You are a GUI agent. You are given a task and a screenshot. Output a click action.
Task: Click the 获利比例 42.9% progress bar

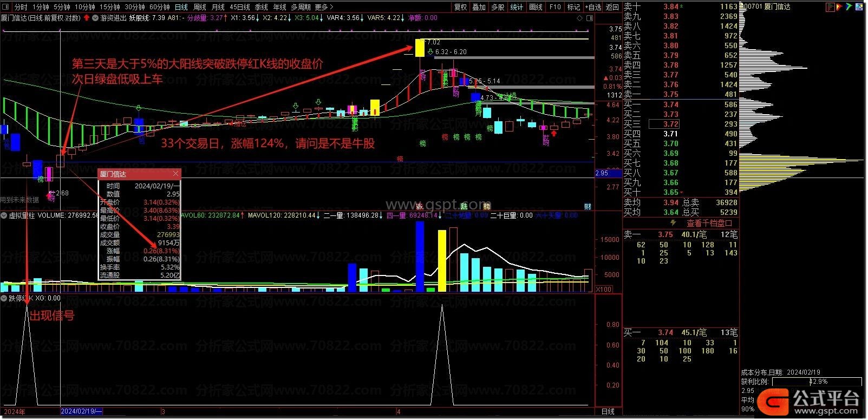(x=817, y=382)
